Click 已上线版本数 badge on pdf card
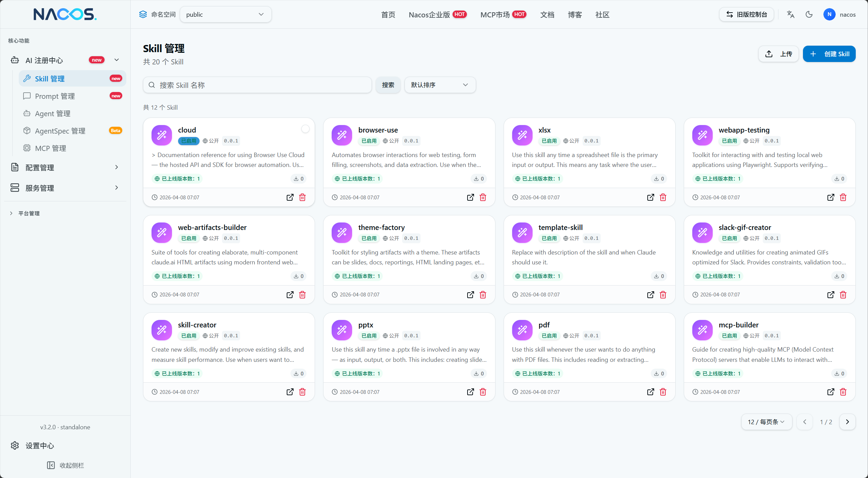This screenshot has width=868, height=478. pos(537,373)
